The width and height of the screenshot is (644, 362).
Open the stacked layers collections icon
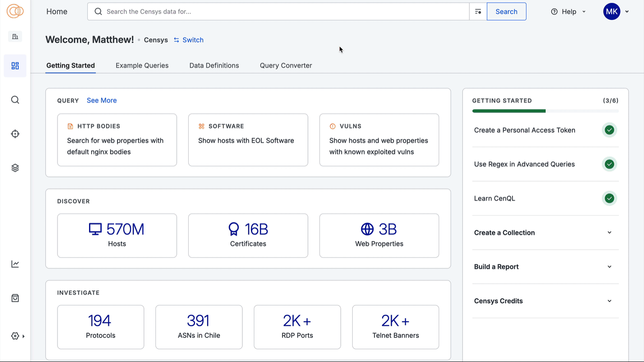(15, 168)
